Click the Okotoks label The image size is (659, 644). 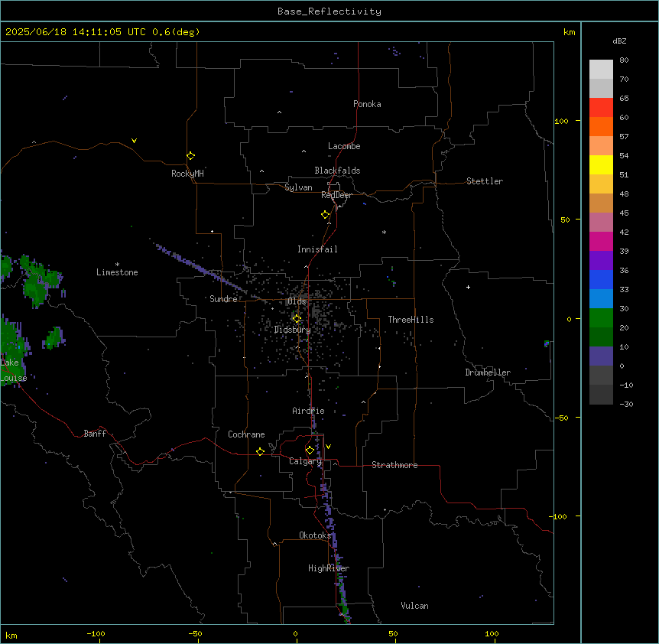click(x=315, y=535)
